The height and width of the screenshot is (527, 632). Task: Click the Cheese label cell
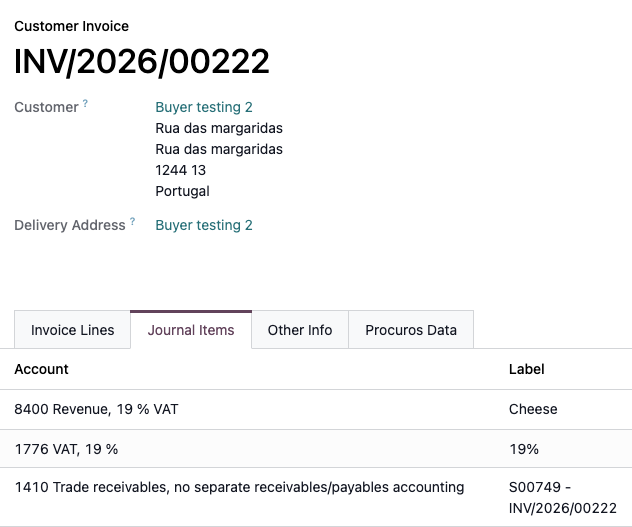click(533, 409)
